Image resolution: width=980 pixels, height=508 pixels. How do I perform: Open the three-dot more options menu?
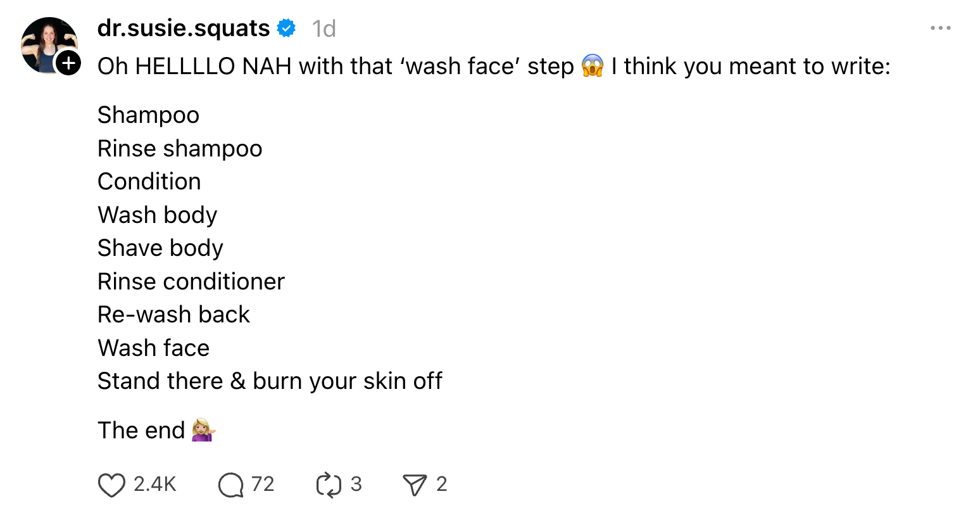click(x=940, y=29)
